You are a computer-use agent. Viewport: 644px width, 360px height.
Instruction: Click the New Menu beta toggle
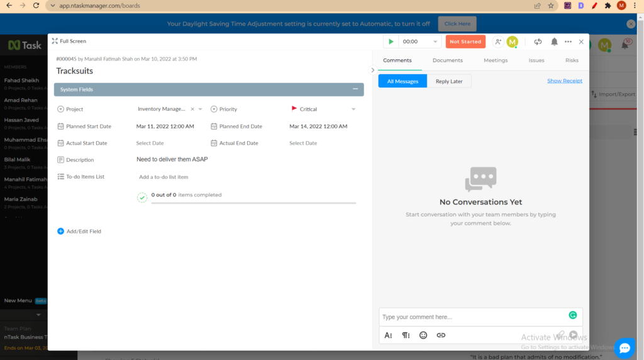click(25, 300)
